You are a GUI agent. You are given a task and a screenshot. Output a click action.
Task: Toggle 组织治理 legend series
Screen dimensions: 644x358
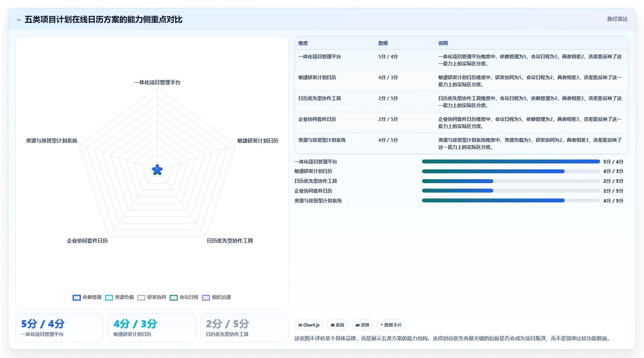(217, 297)
